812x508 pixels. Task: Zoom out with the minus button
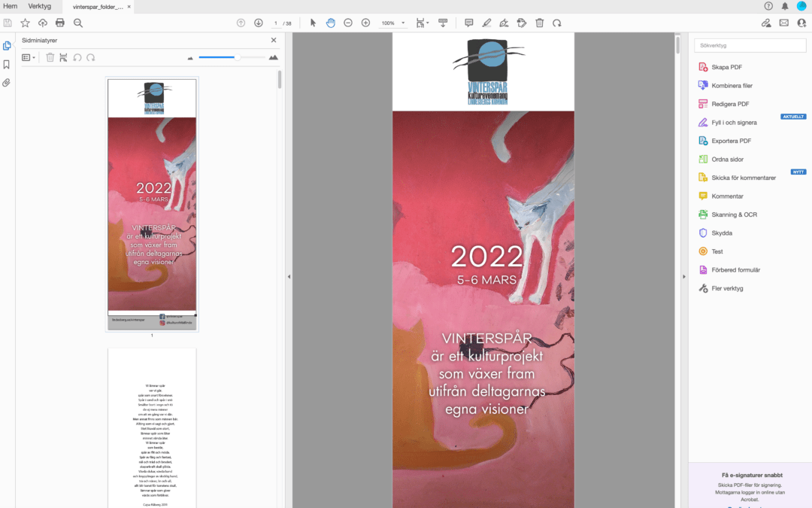pyautogui.click(x=348, y=23)
